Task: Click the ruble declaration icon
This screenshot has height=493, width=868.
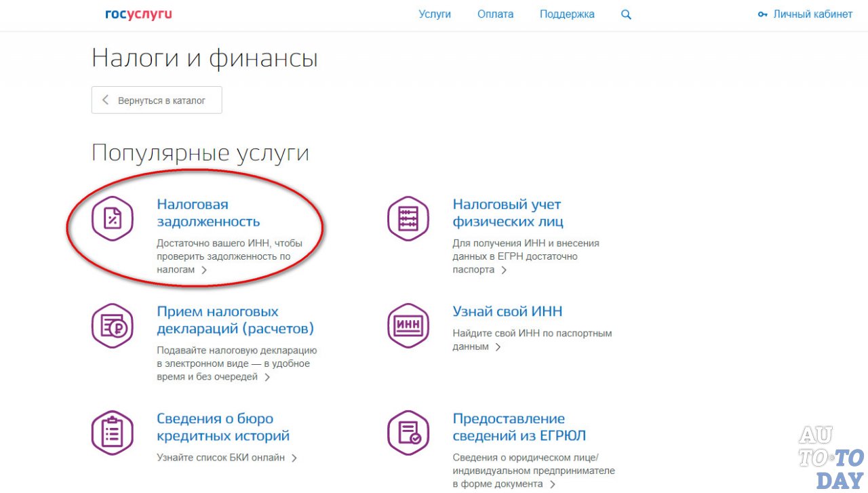Action: click(x=113, y=326)
